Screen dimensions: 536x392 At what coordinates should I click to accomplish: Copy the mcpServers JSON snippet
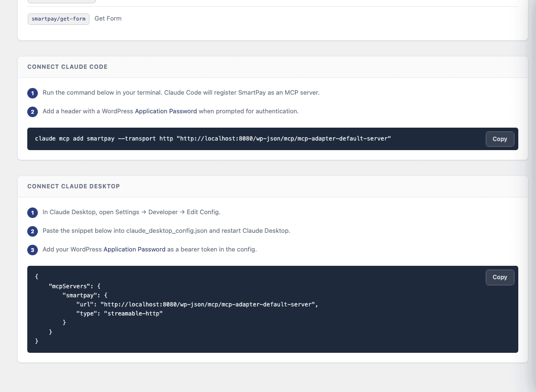(500, 277)
